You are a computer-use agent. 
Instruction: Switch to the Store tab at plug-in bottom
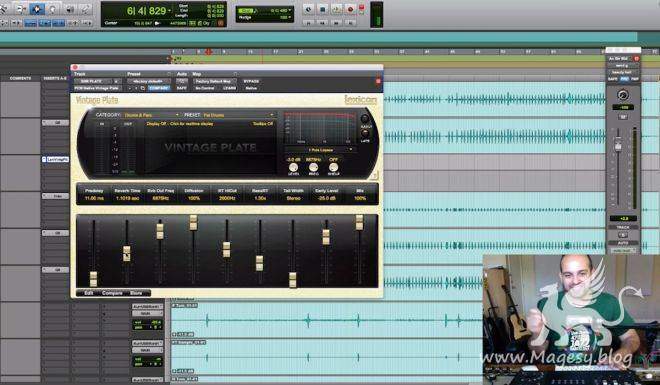click(136, 293)
